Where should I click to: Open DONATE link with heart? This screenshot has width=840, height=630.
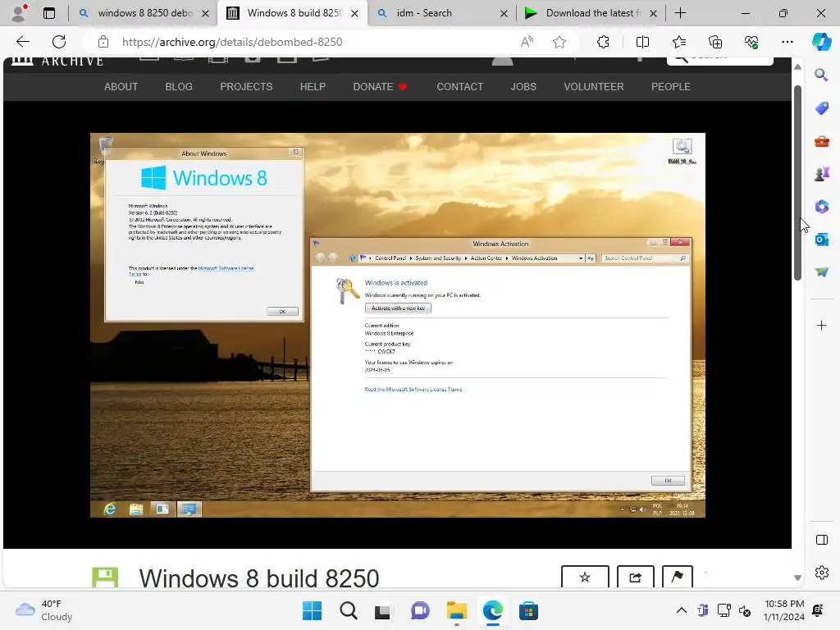pyautogui.click(x=380, y=87)
